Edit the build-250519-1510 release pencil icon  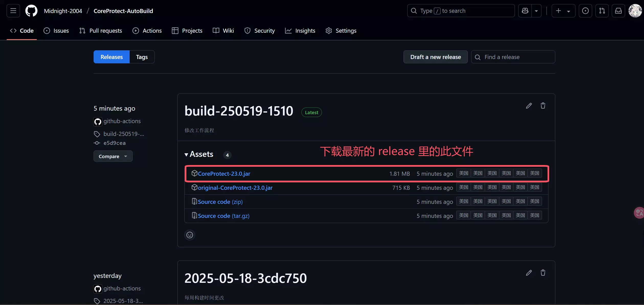pyautogui.click(x=529, y=105)
